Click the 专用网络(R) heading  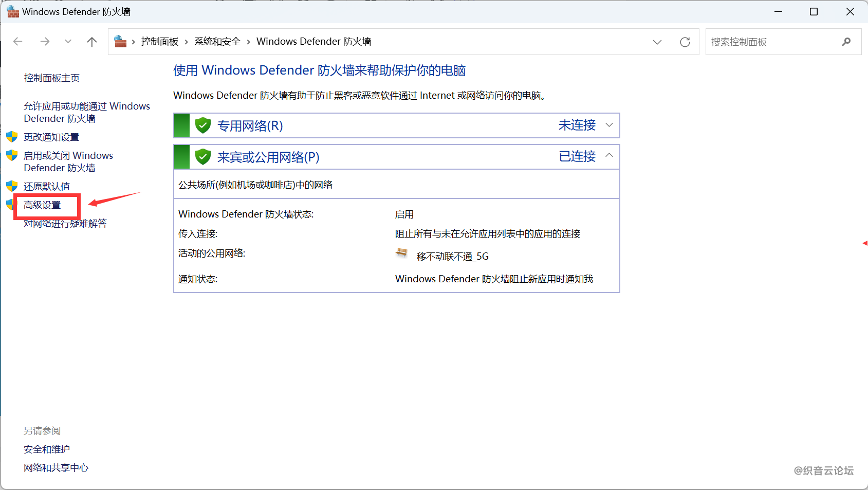point(250,126)
